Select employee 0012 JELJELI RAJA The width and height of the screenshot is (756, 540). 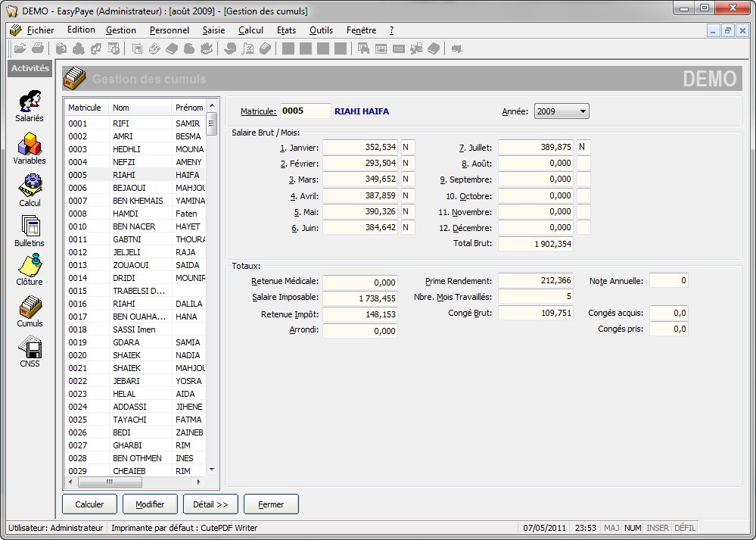[x=135, y=252]
